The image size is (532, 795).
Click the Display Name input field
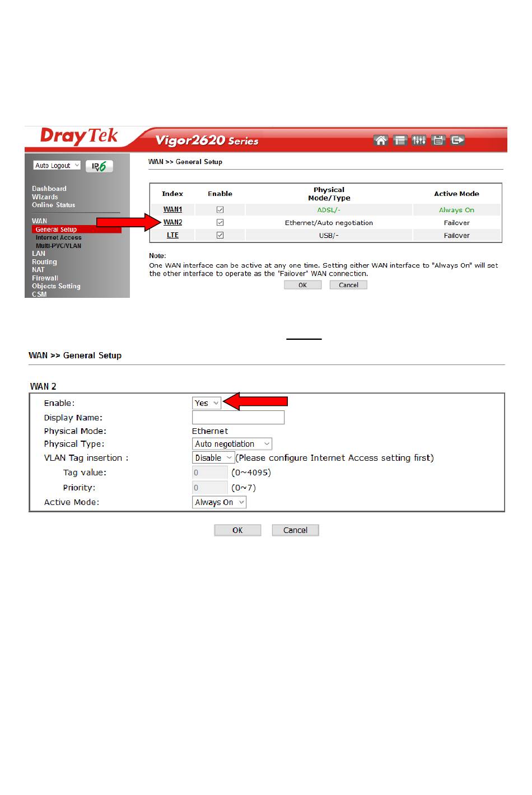coord(238,418)
